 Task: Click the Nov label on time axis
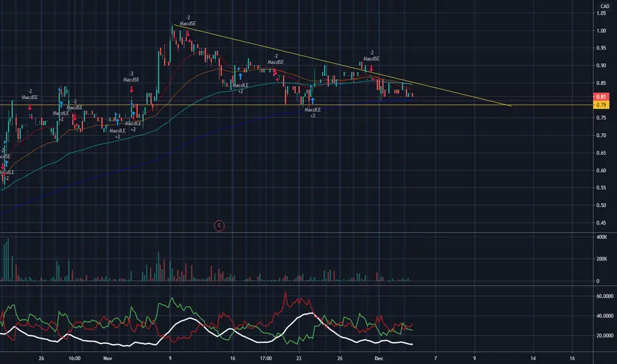107,358
